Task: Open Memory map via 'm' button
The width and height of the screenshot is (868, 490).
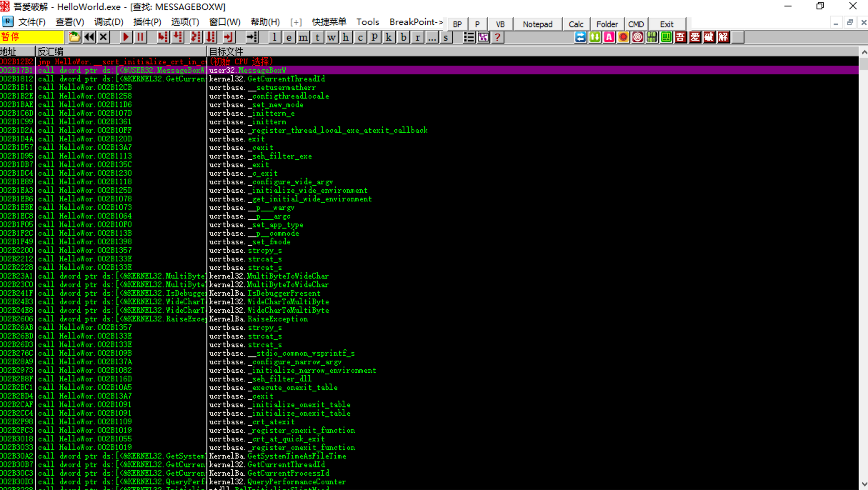Action: 303,37
